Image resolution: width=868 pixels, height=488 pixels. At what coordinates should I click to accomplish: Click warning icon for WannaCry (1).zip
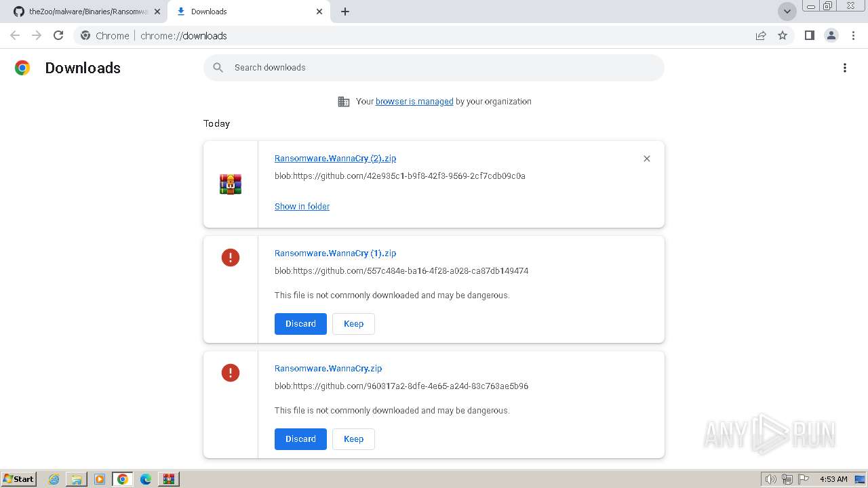coord(231,258)
